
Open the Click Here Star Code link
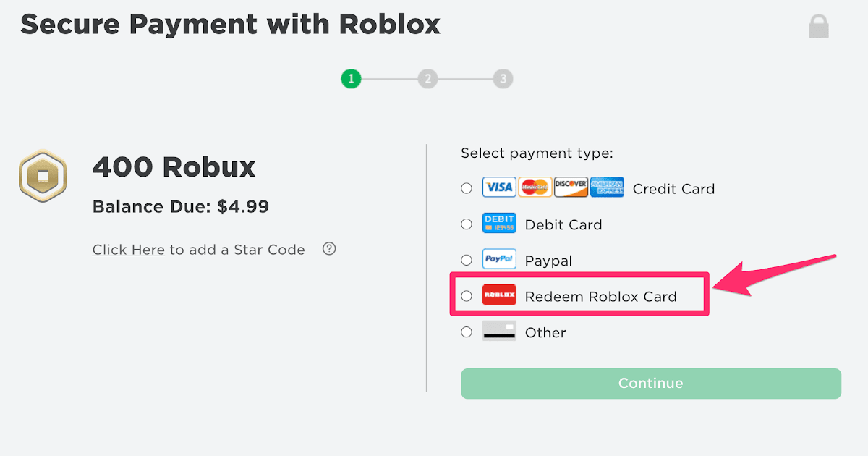pos(129,250)
